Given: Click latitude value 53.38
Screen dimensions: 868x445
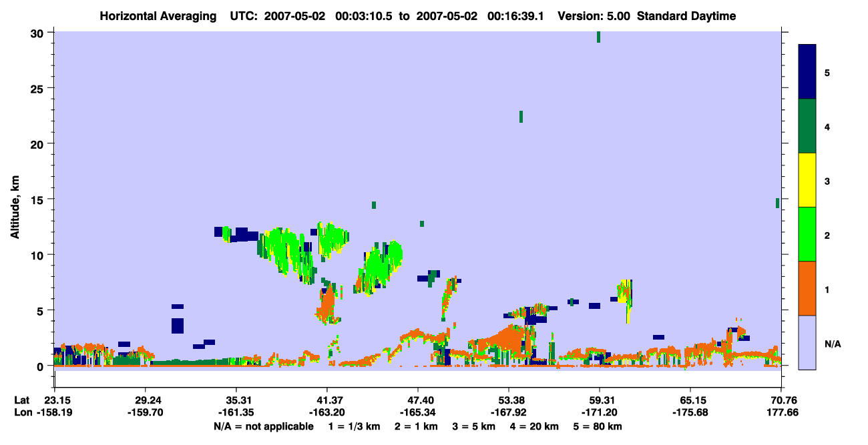Looking at the screenshot, I should pyautogui.click(x=509, y=400).
